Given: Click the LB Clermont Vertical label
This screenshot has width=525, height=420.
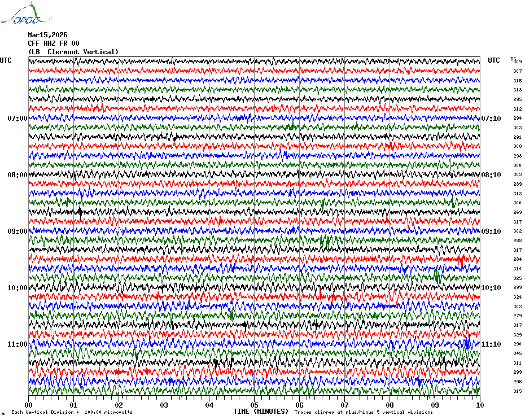Looking at the screenshot, I should pyautogui.click(x=73, y=52).
